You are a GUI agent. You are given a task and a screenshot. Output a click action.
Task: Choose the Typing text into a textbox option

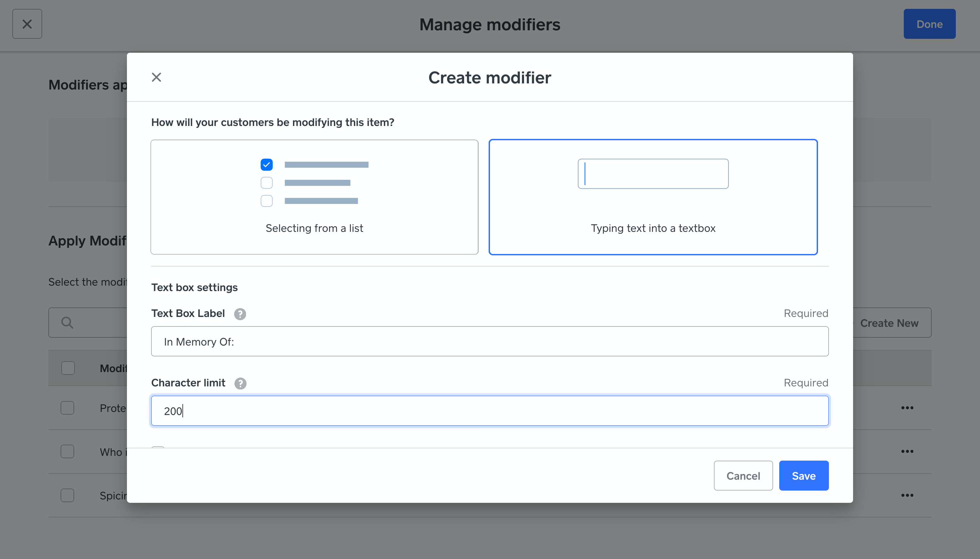pyautogui.click(x=653, y=197)
